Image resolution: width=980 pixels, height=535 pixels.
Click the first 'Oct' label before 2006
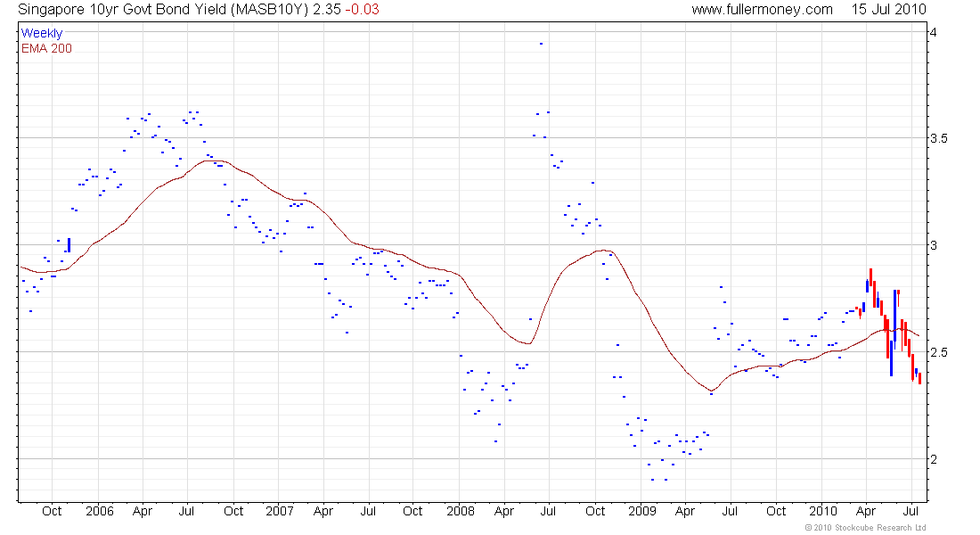click(x=52, y=511)
